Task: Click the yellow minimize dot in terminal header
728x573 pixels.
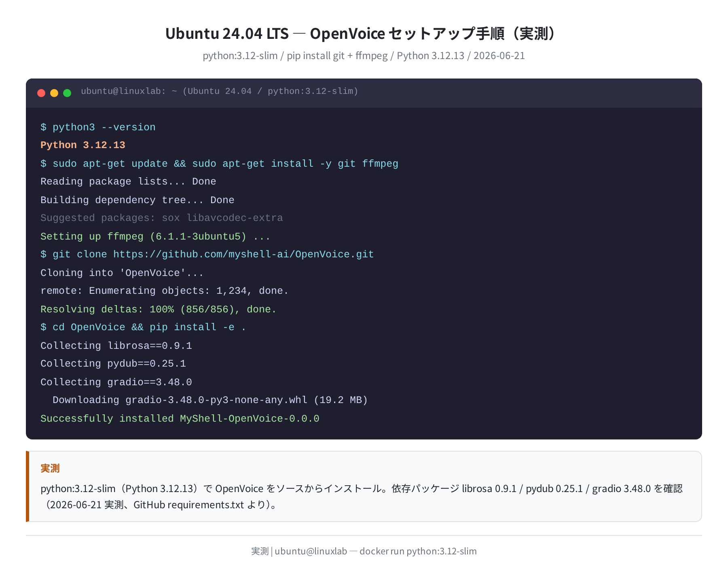Action: click(54, 93)
